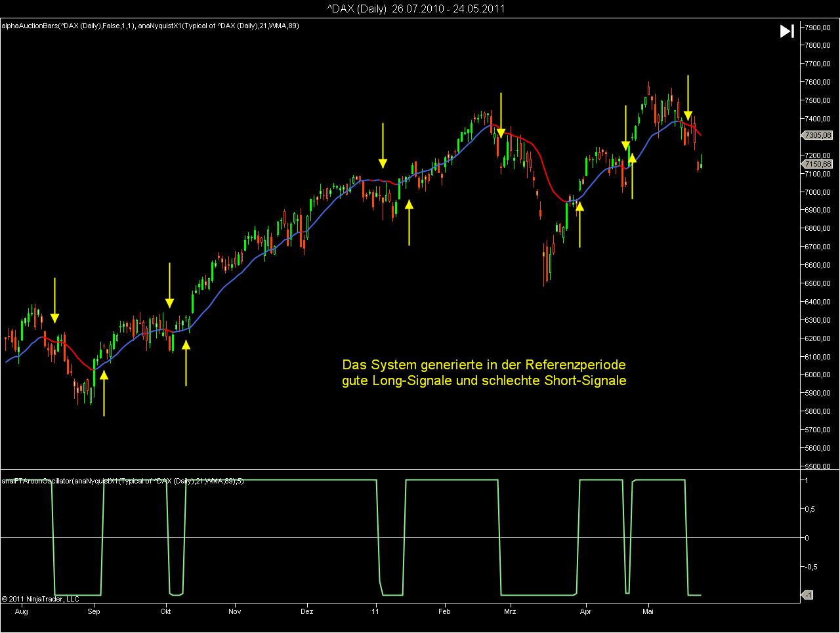Select the annotation line 'gute Long-Signale und schlechte Short-Signale'
This screenshot has height=633, width=840.
click(x=484, y=381)
